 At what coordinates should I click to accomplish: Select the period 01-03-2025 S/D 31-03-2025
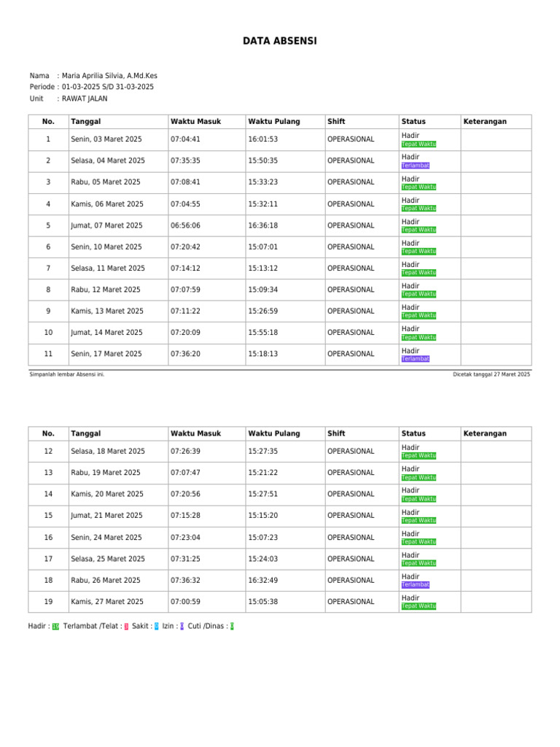point(108,87)
